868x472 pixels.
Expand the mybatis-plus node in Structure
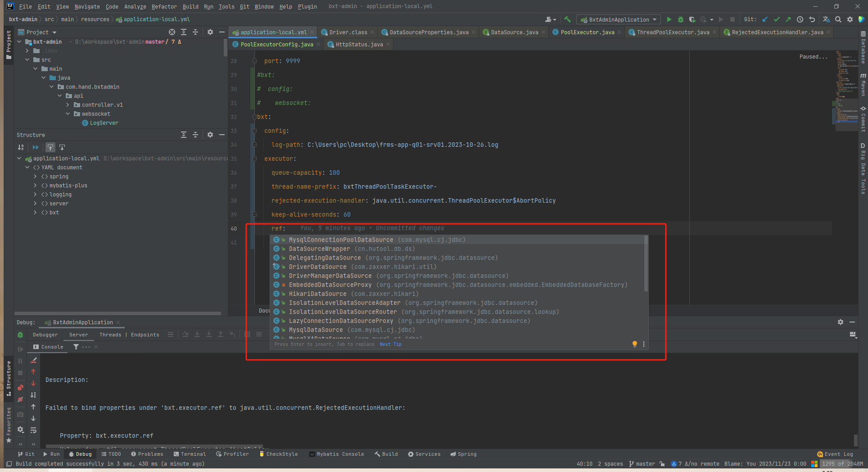tap(36, 186)
